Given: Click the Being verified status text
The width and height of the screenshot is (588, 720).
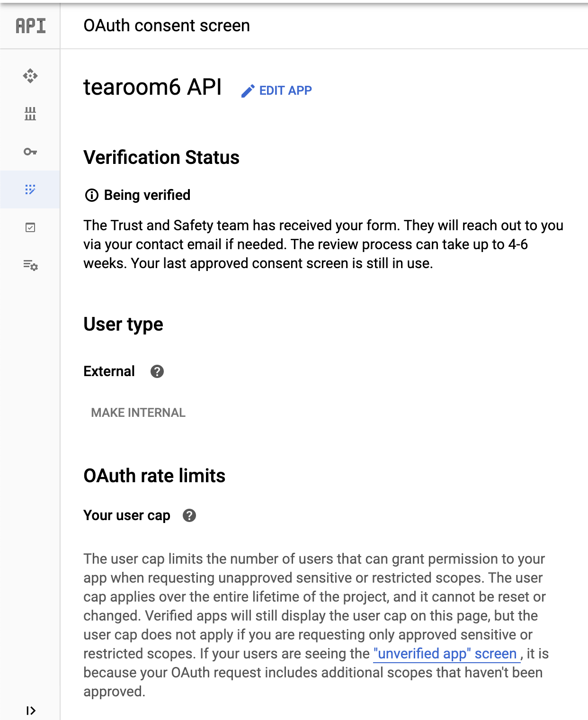Looking at the screenshot, I should pyautogui.click(x=147, y=195).
